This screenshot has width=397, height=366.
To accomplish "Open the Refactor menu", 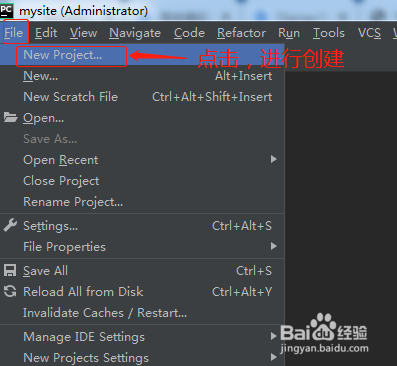I will 241,33.
